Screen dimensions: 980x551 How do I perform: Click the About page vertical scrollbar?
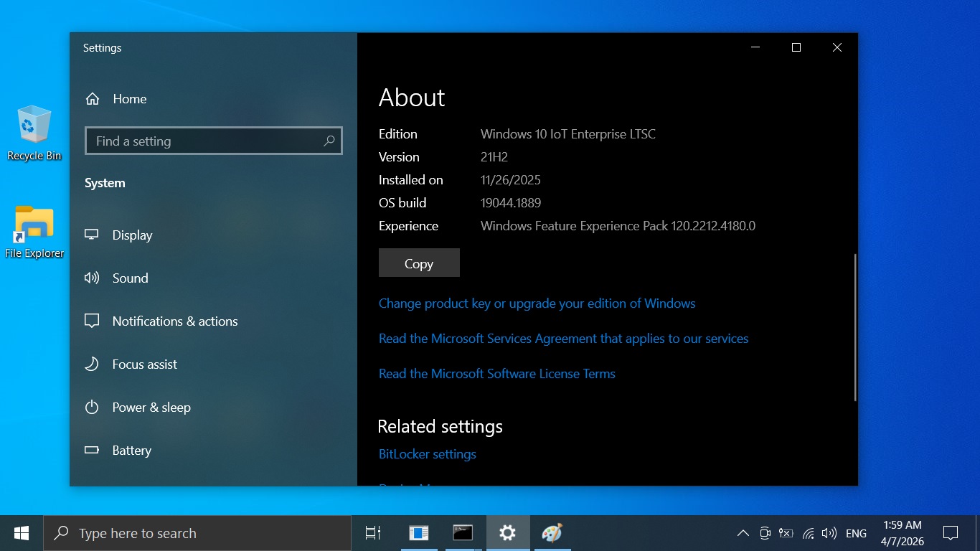pos(854,326)
